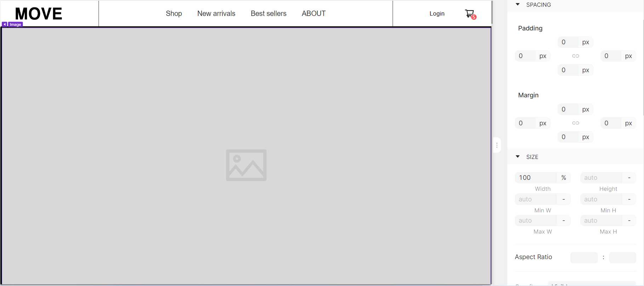Click the padding top value field
The image size is (644, 286).
[568, 42]
